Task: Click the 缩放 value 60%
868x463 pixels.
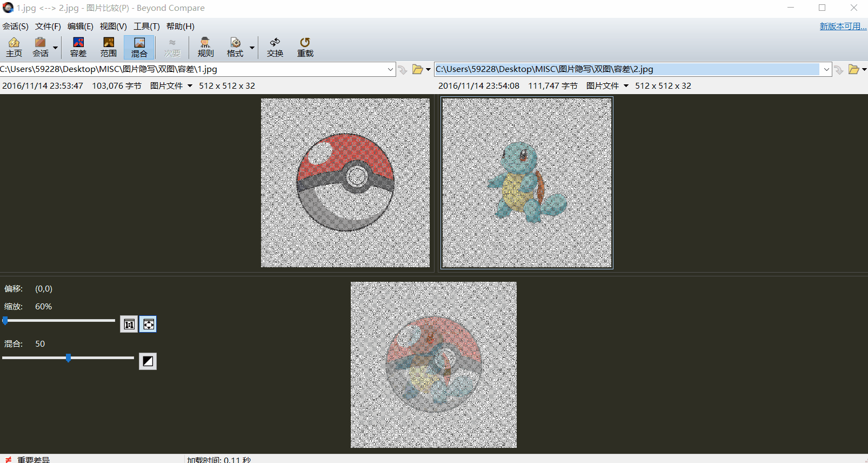Action: coord(44,307)
